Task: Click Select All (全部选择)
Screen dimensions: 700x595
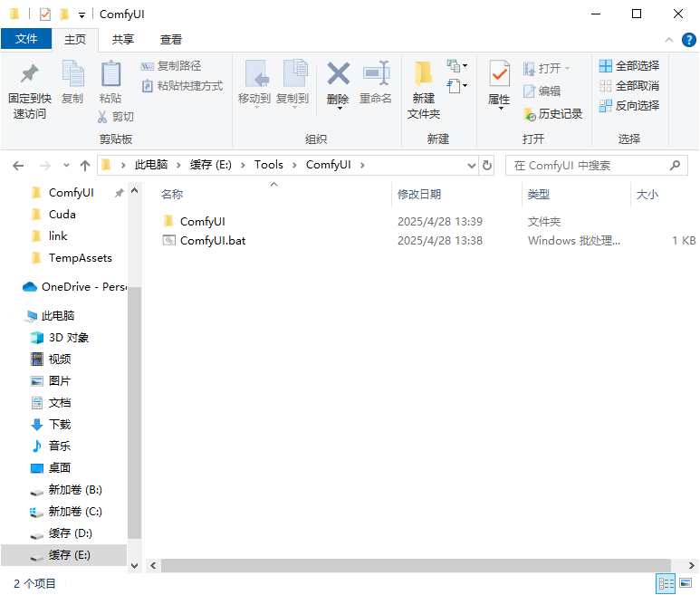Action: coord(629,66)
